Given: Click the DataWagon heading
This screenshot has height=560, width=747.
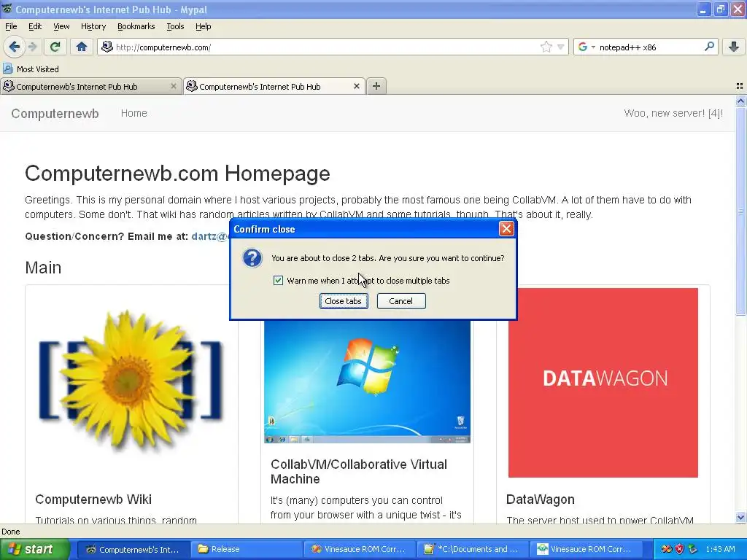Looking at the screenshot, I should [x=541, y=499].
